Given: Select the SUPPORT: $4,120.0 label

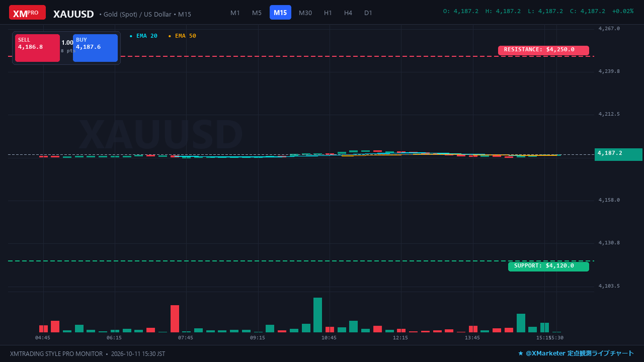Looking at the screenshot, I should coord(548,266).
